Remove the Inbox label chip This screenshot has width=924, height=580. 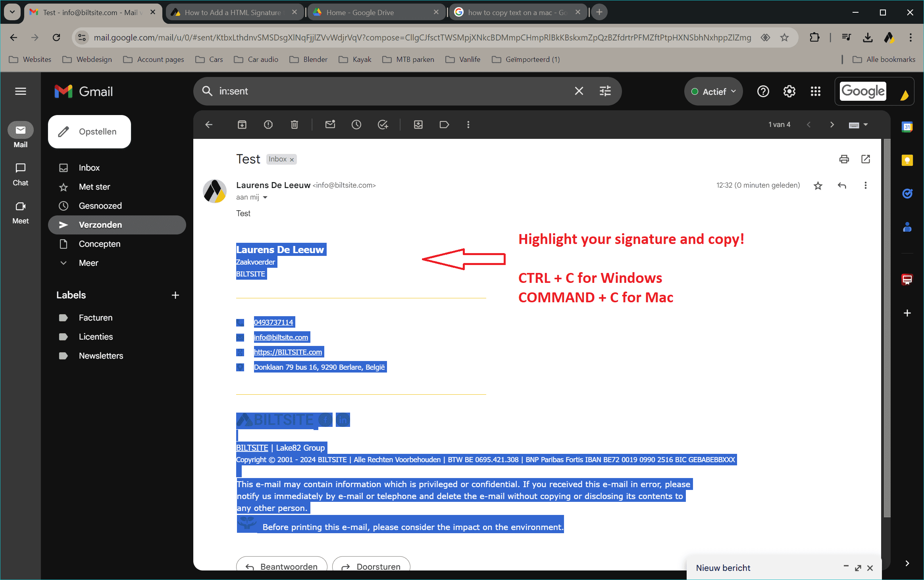click(x=292, y=159)
